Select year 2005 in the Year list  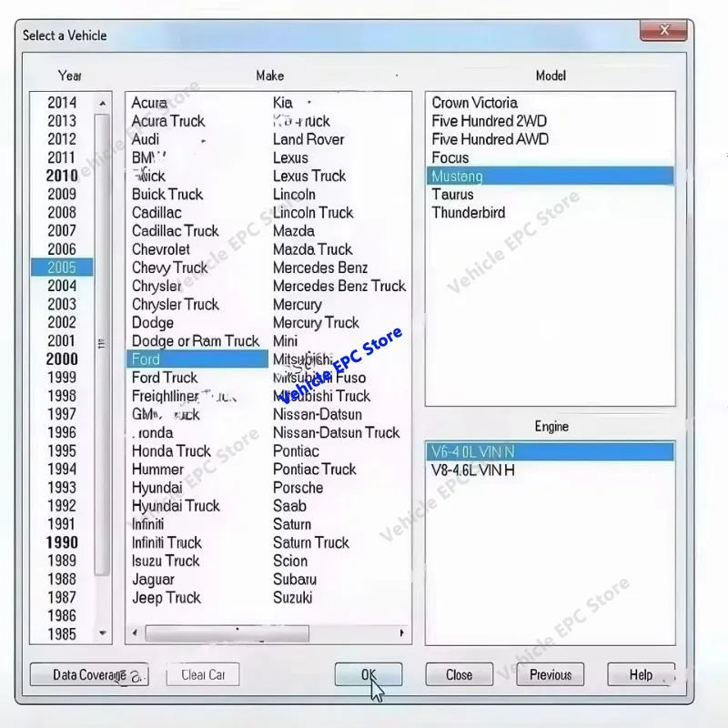point(62,268)
